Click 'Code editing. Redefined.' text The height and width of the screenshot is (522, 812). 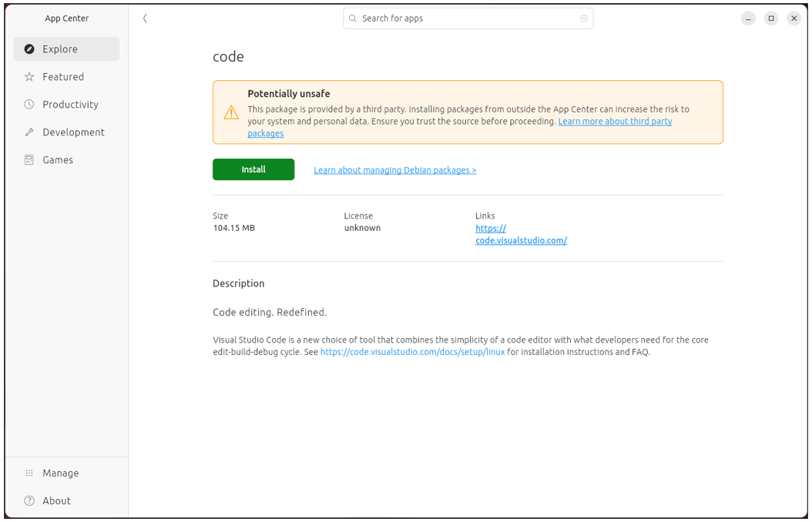(270, 313)
